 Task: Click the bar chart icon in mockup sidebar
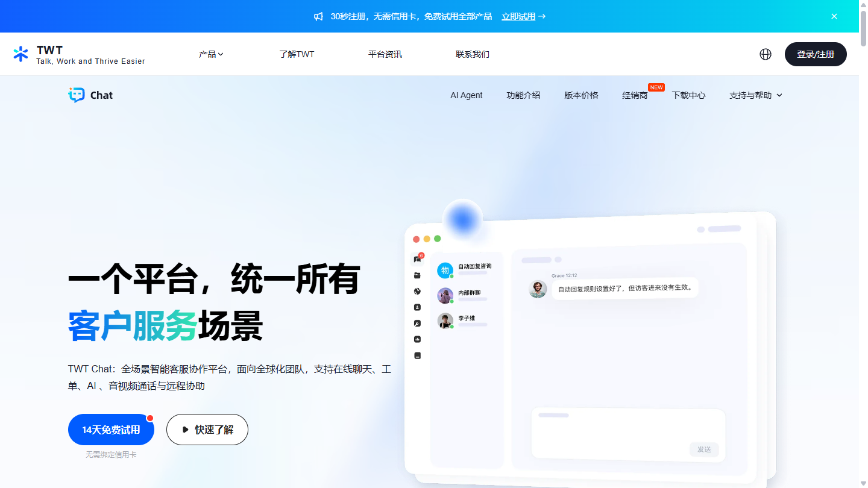417,339
